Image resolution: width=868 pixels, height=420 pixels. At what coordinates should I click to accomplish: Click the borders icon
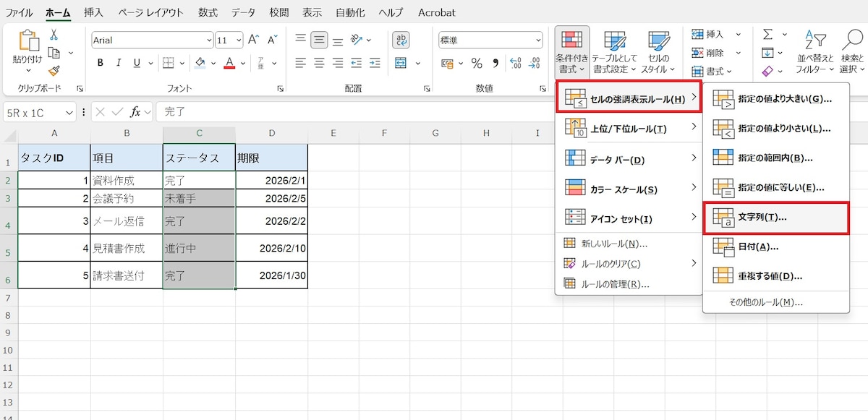coord(168,63)
